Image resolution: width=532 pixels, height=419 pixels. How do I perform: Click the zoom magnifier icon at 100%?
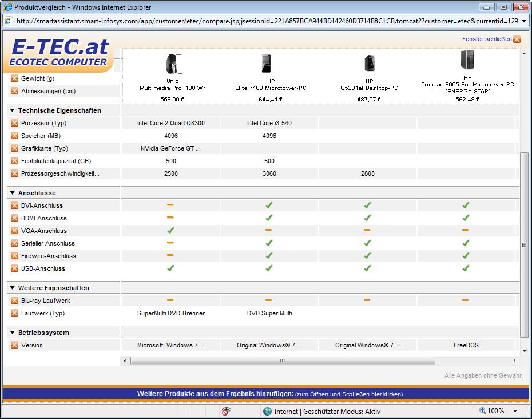[482, 410]
